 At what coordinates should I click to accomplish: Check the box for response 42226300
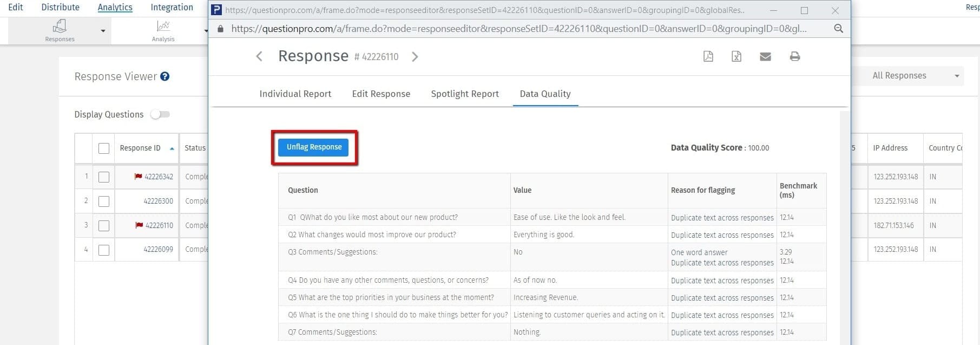104,201
